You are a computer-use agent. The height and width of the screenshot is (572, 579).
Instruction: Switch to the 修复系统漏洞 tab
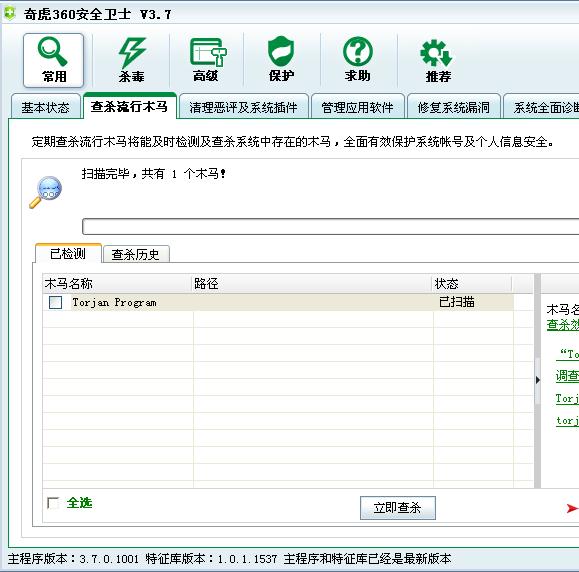pos(453,107)
